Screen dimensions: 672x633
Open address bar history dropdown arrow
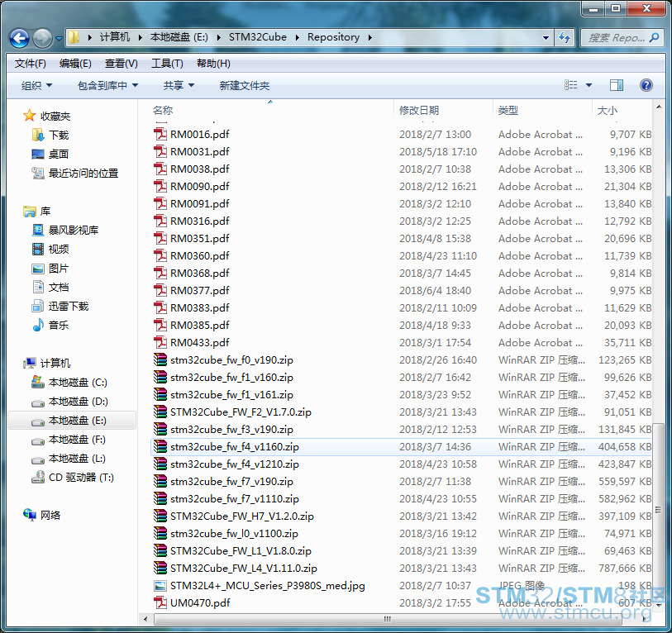point(546,38)
